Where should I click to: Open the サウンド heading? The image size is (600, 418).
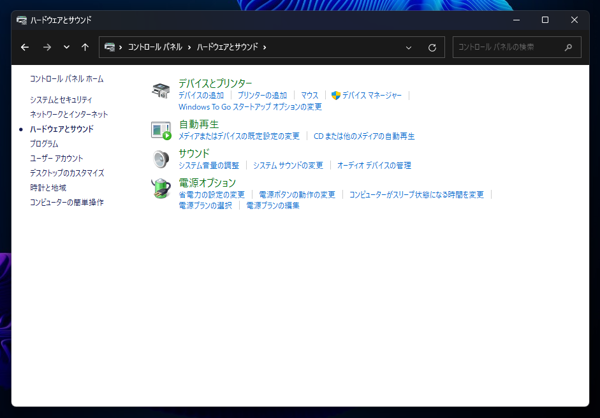point(194,153)
